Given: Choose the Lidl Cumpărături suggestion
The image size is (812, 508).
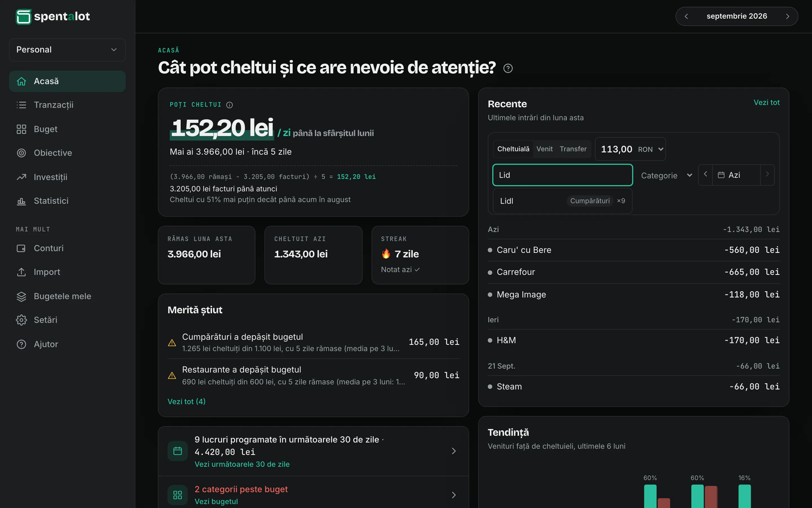Looking at the screenshot, I should (x=562, y=201).
